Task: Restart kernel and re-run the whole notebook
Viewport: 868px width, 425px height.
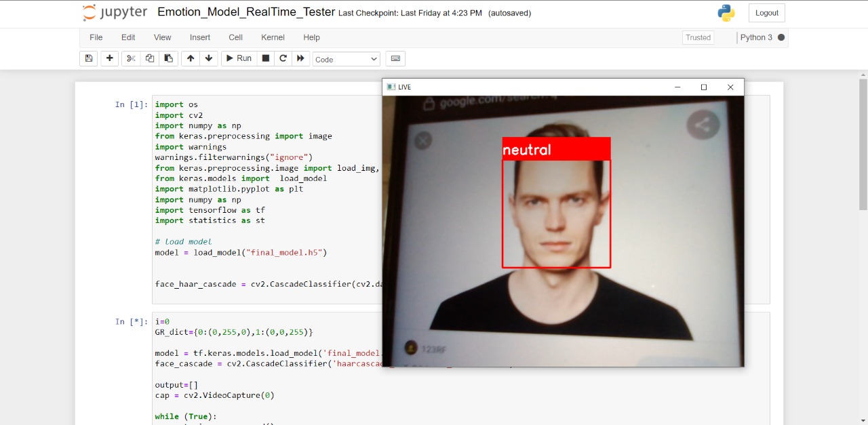Action: pyautogui.click(x=301, y=58)
